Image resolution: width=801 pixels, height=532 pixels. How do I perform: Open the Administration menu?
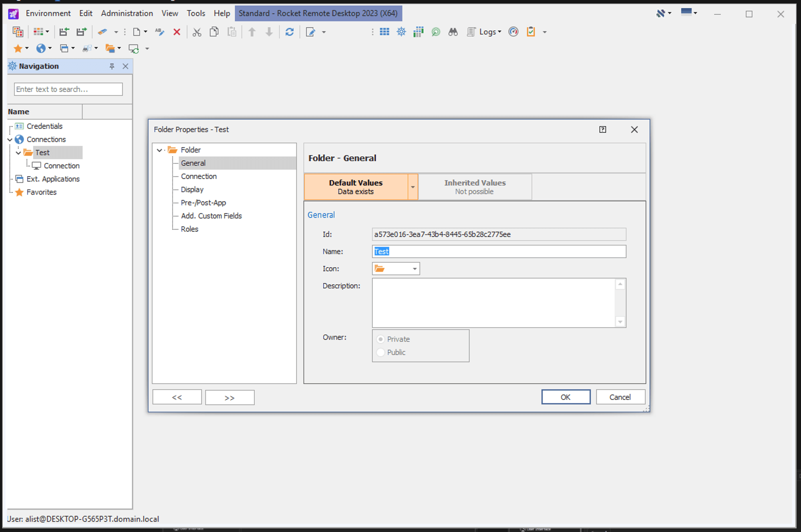point(127,13)
